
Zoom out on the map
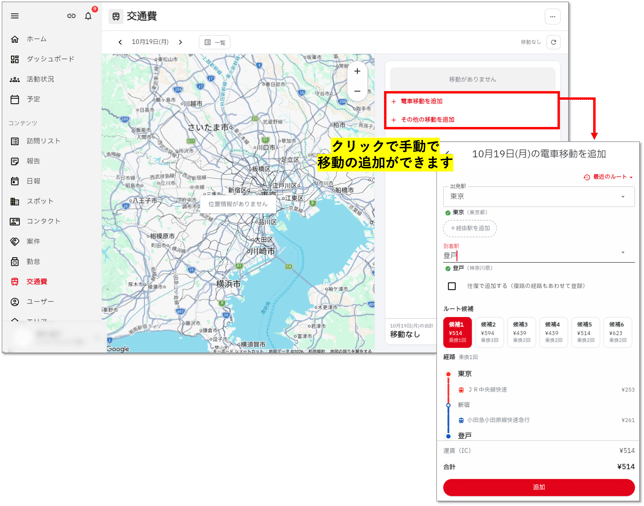click(357, 91)
